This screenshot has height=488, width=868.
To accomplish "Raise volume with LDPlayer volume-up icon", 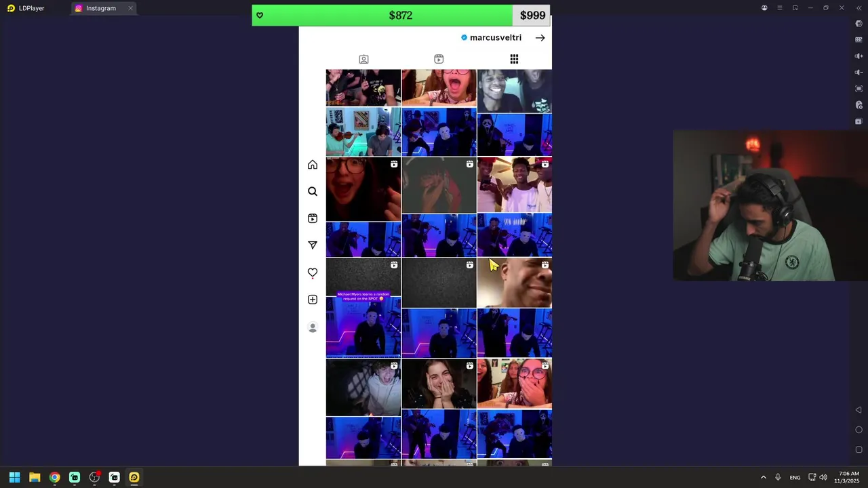I will (x=859, y=56).
